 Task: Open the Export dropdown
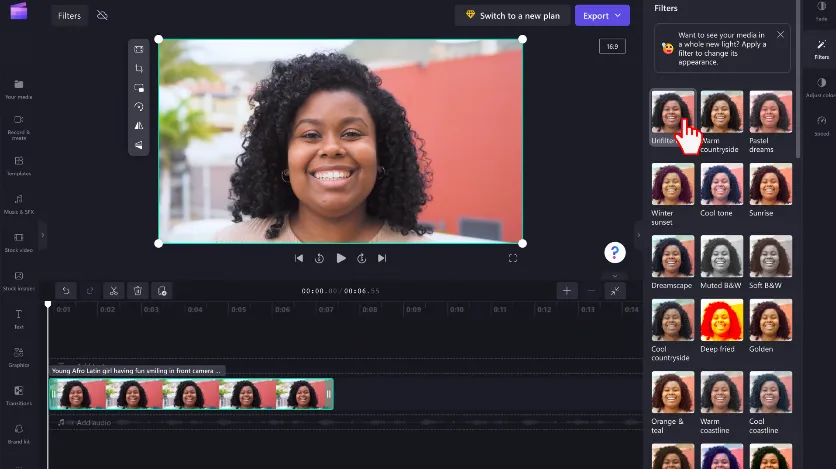[602, 15]
